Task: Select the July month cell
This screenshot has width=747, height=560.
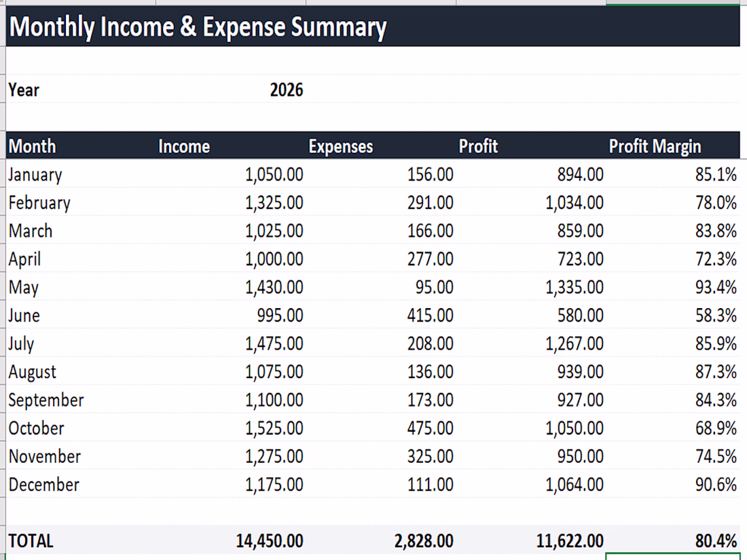Action: (x=22, y=344)
